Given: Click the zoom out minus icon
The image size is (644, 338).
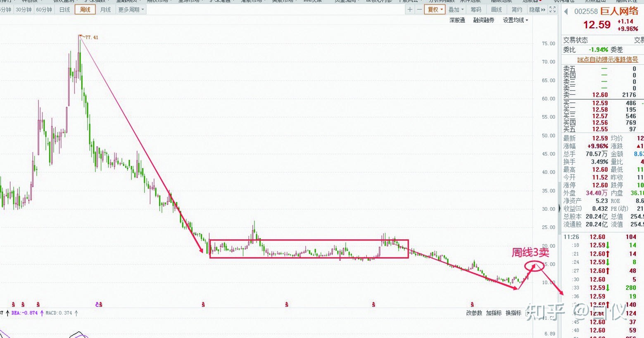Looking at the screenshot, I should (419, 10).
